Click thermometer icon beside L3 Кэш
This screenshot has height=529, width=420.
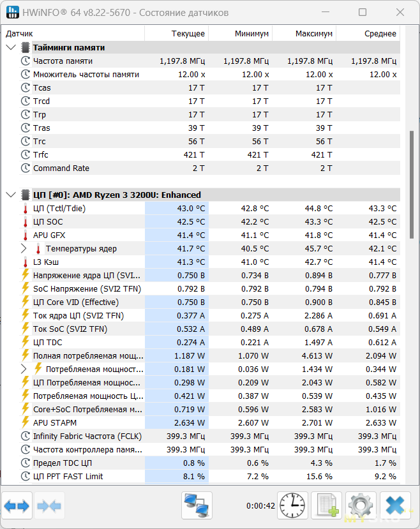click(x=26, y=262)
